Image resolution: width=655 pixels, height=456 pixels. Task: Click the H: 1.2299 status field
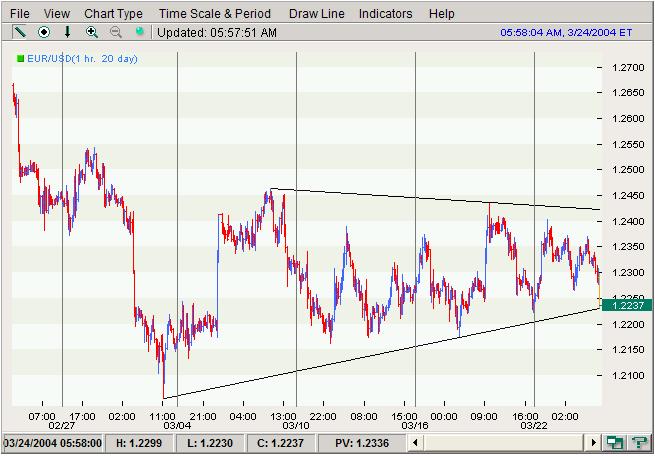pos(140,443)
